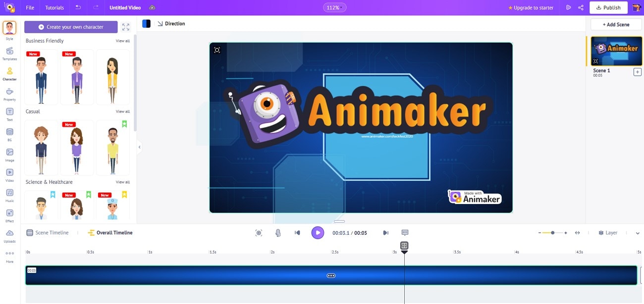Play the video with the purple play button
This screenshot has height=304, width=644.
(x=318, y=233)
